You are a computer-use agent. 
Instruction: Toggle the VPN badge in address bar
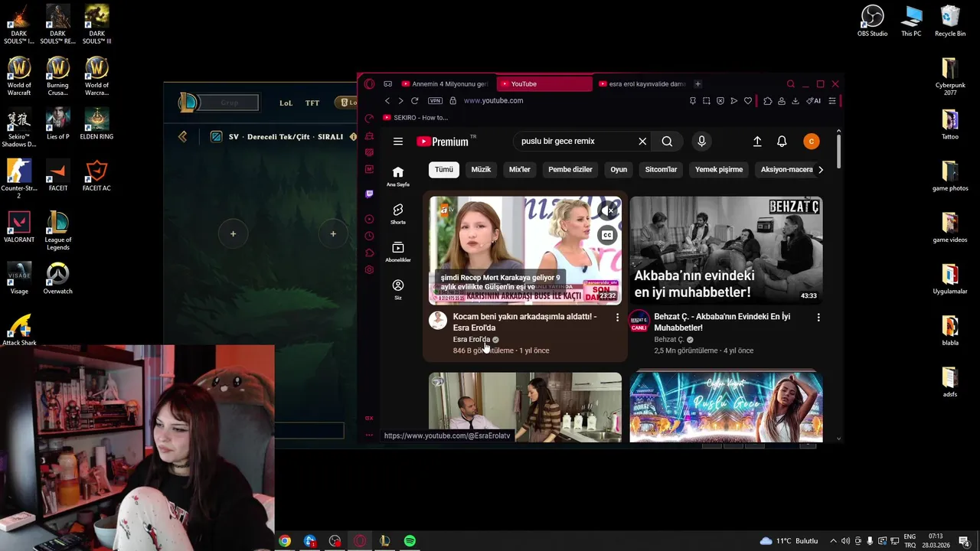tap(436, 101)
